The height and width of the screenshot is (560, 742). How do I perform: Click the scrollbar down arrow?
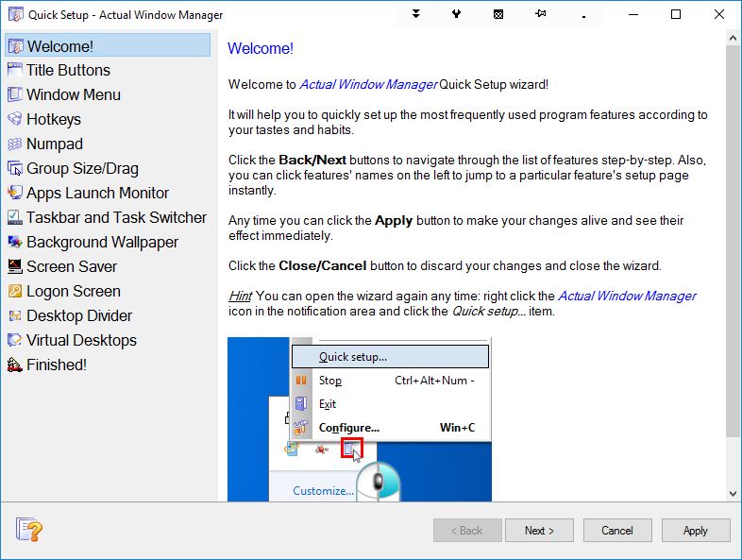733,494
